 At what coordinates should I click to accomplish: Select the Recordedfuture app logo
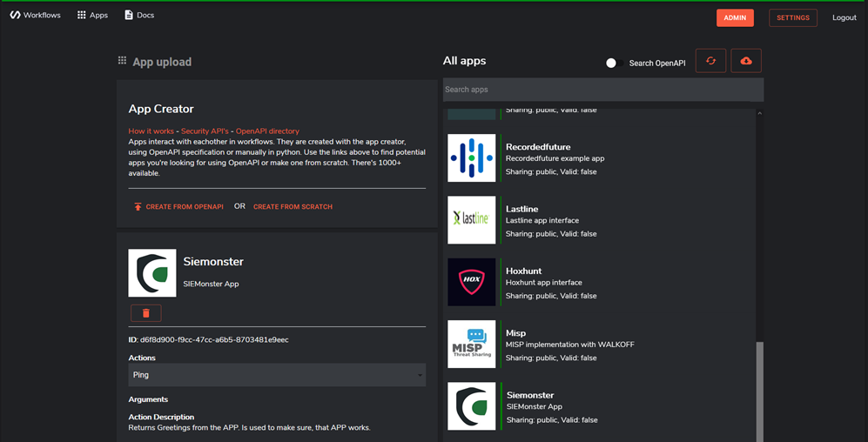pyautogui.click(x=472, y=157)
